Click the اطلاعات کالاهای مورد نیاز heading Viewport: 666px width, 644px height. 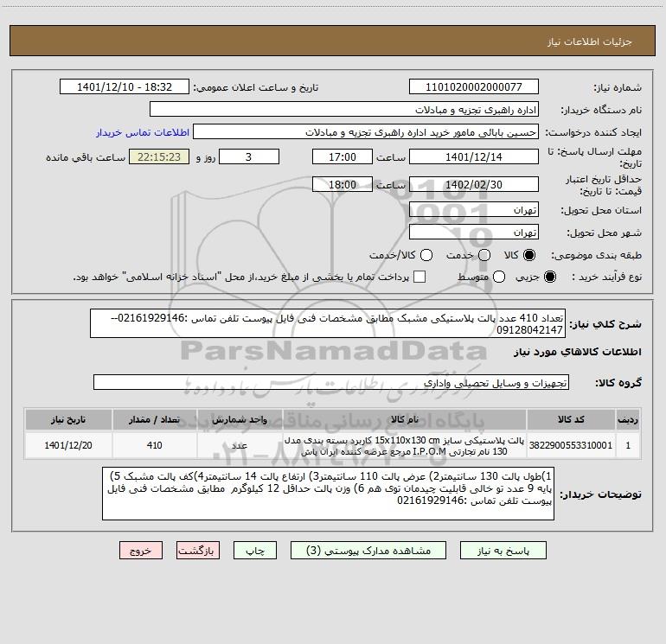[578, 352]
